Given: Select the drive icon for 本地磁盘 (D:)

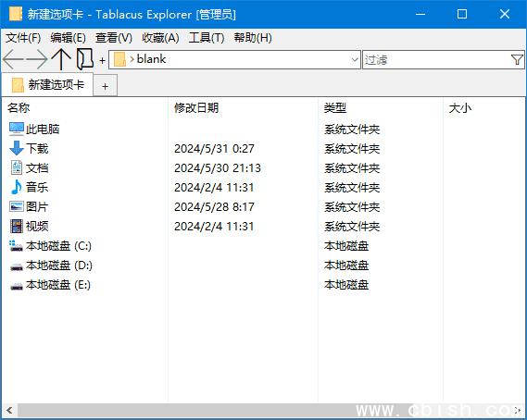Looking at the screenshot, I should point(16,266).
